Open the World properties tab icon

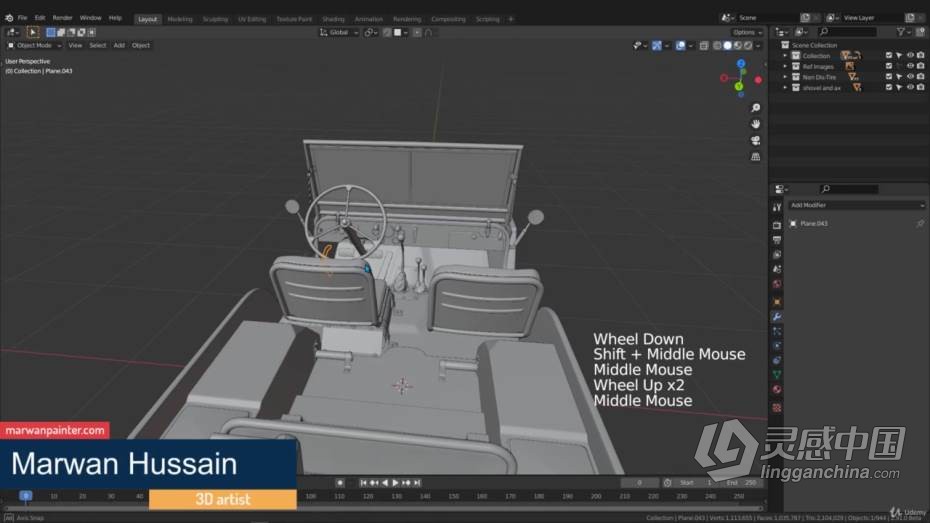pos(777,284)
